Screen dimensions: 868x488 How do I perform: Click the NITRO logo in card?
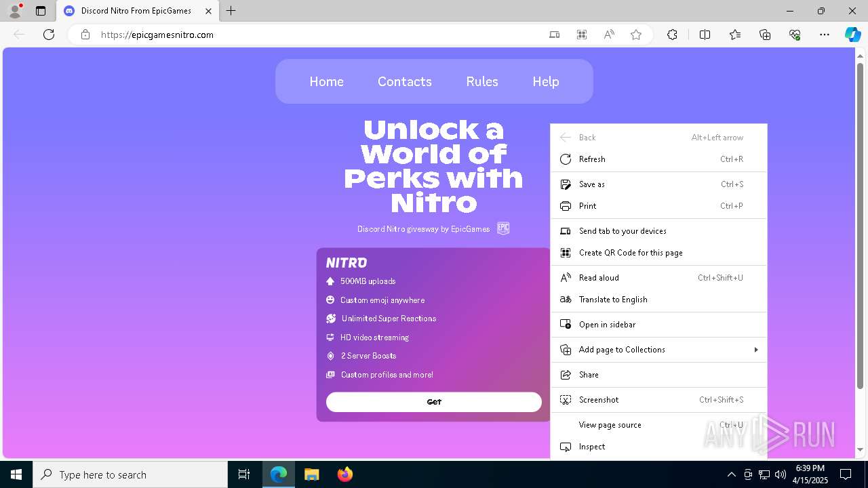347,263
